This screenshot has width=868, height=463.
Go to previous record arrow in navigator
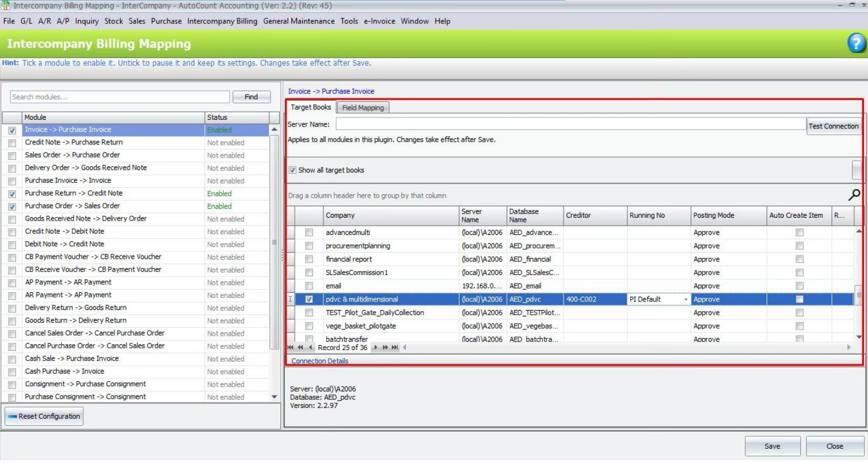pyautogui.click(x=311, y=347)
